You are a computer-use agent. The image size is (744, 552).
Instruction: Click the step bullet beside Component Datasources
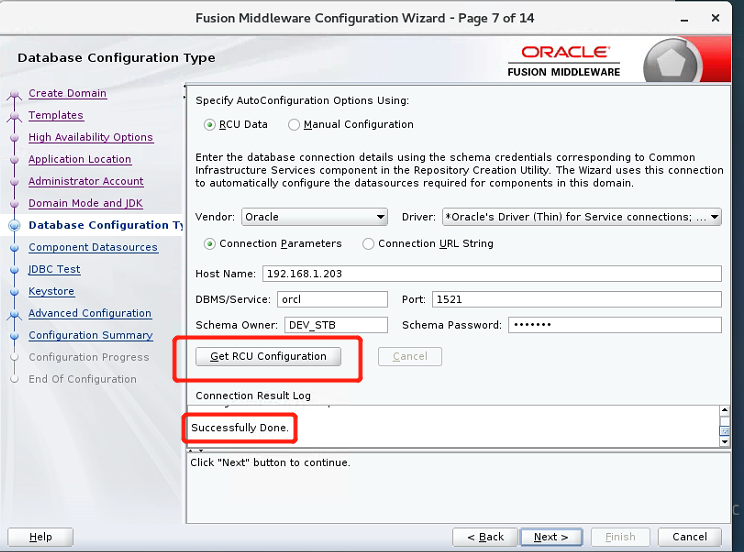coord(15,247)
